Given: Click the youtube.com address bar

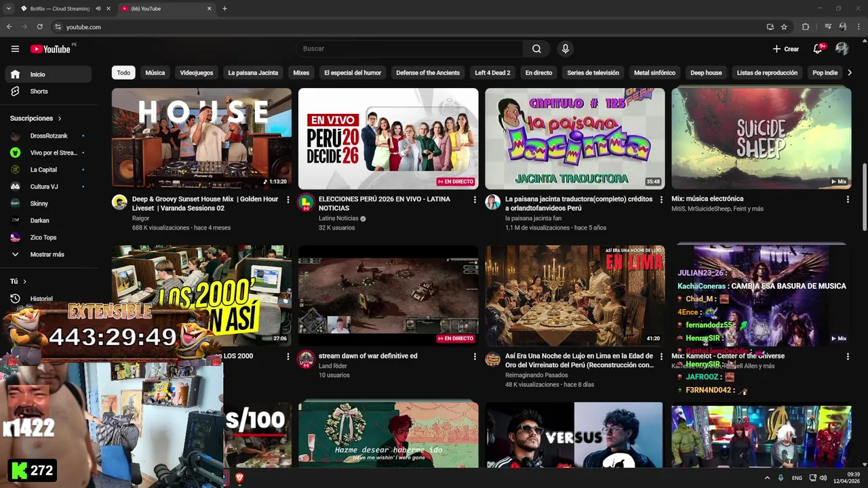Looking at the screenshot, I should (x=407, y=27).
